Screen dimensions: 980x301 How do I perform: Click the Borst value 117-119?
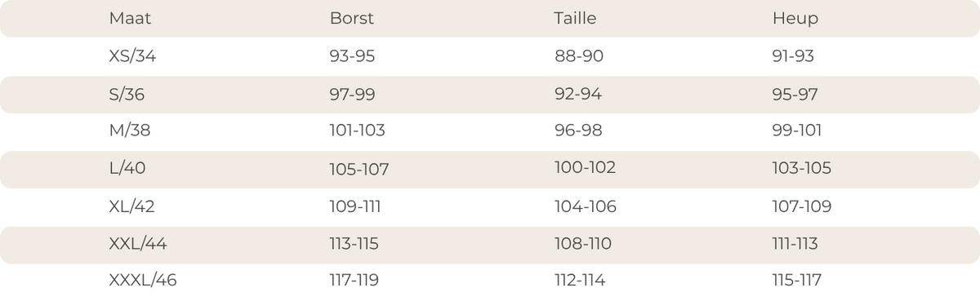(354, 281)
